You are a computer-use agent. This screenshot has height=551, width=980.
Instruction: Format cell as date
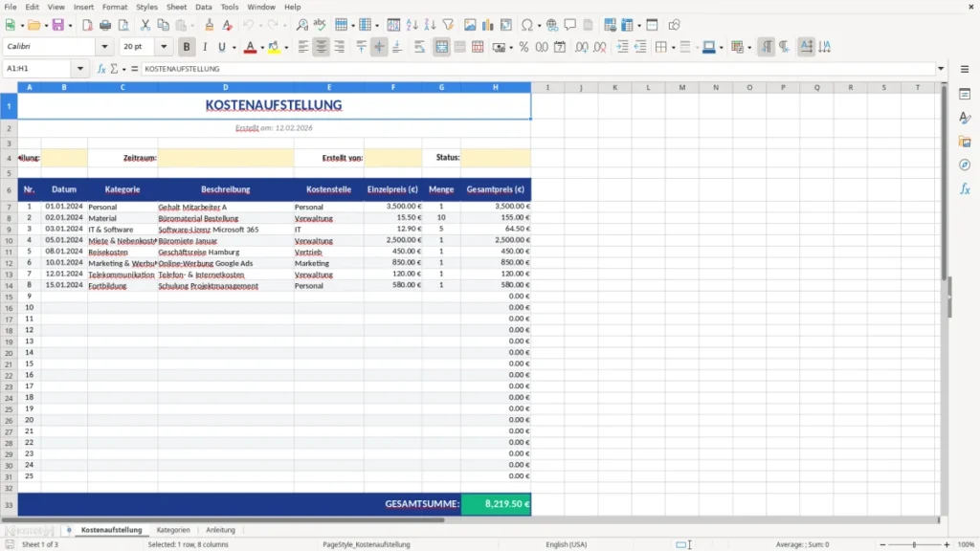(560, 47)
